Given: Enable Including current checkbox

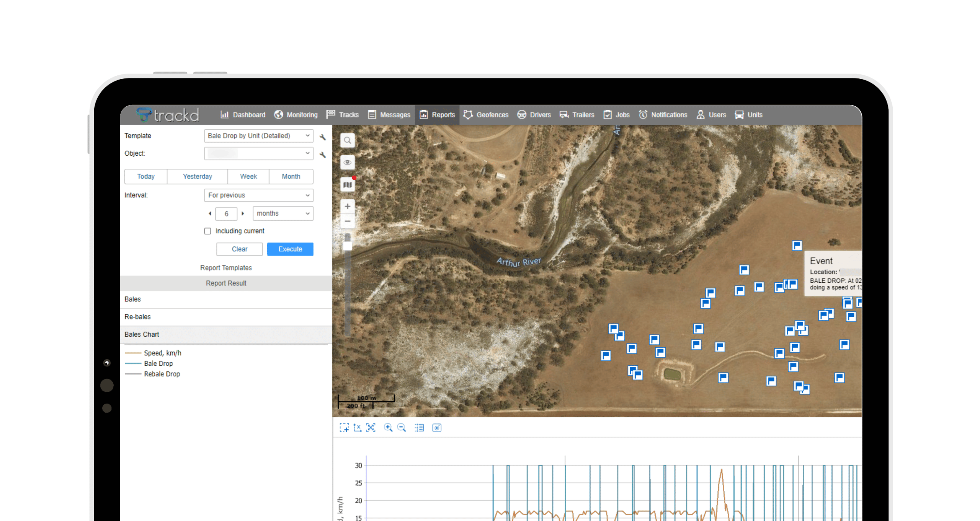Looking at the screenshot, I should 207,231.
